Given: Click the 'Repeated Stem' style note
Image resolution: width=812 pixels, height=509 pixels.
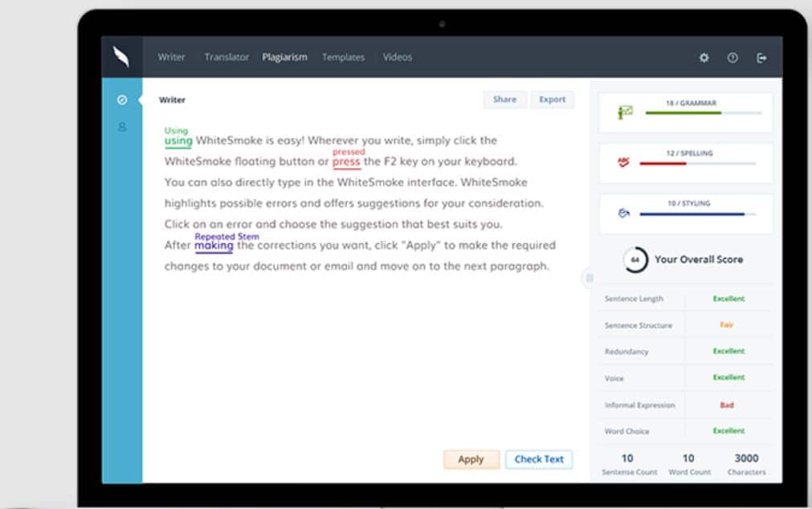Looking at the screenshot, I should [x=226, y=236].
